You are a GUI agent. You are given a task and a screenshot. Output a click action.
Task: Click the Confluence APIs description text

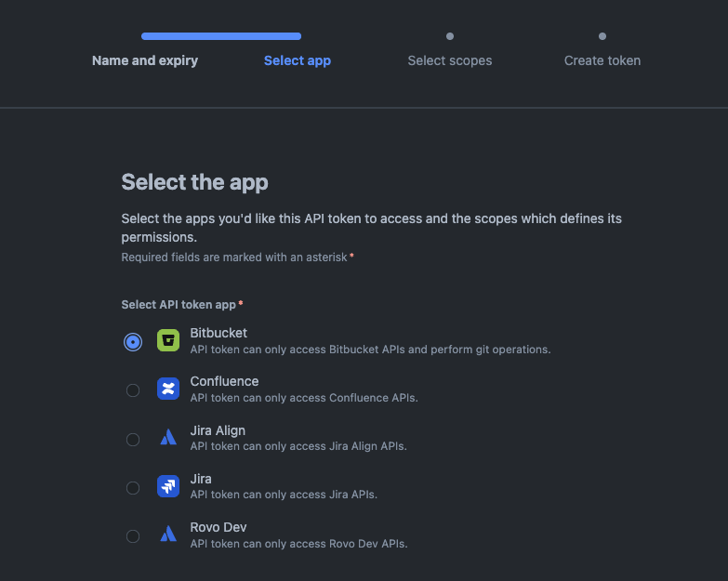(x=304, y=398)
